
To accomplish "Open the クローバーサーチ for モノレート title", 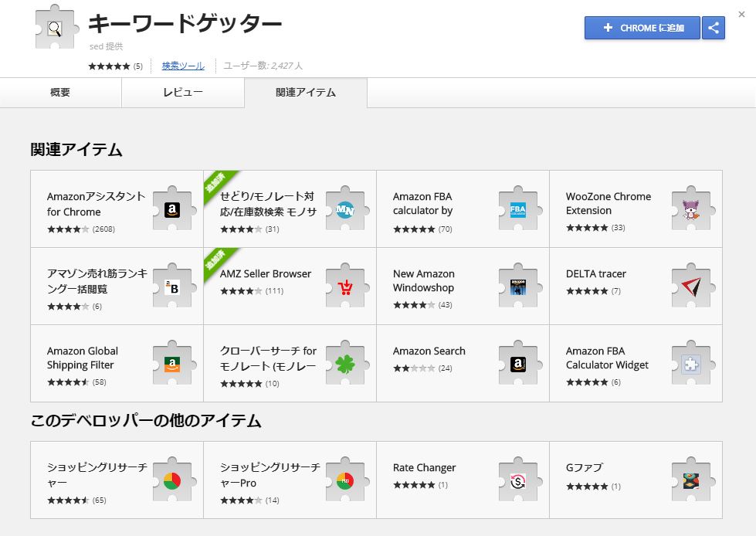I will click(x=268, y=358).
